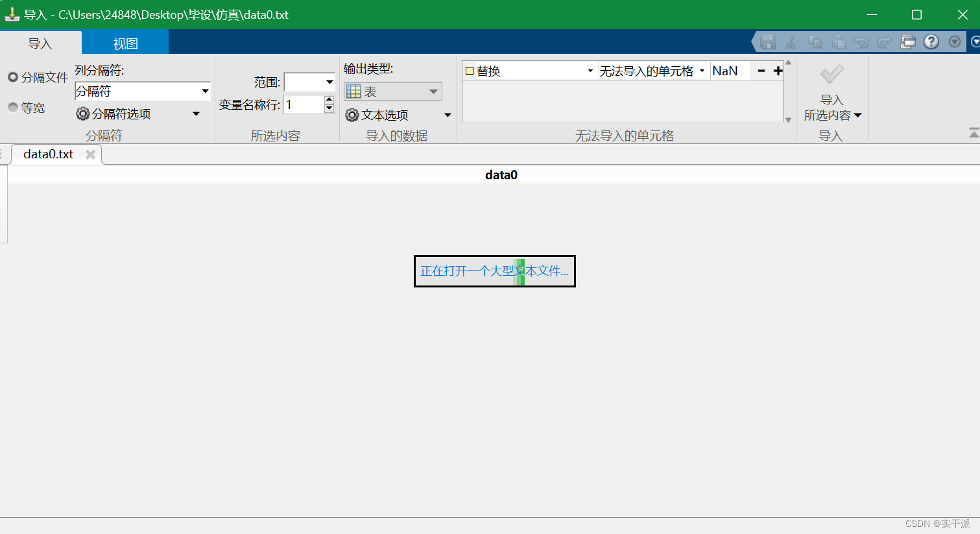Open the Help icon in the toolbar
This screenshot has width=980, height=534.
coord(931,41)
